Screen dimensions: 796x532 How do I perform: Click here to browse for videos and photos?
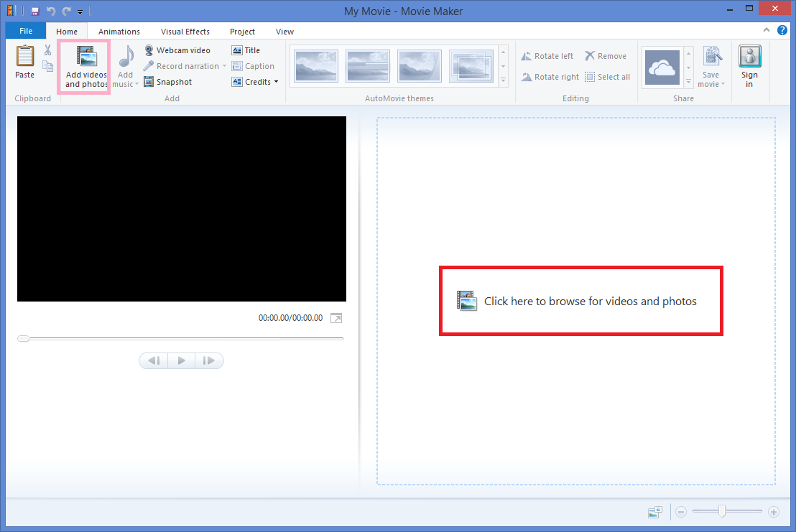[x=577, y=302]
